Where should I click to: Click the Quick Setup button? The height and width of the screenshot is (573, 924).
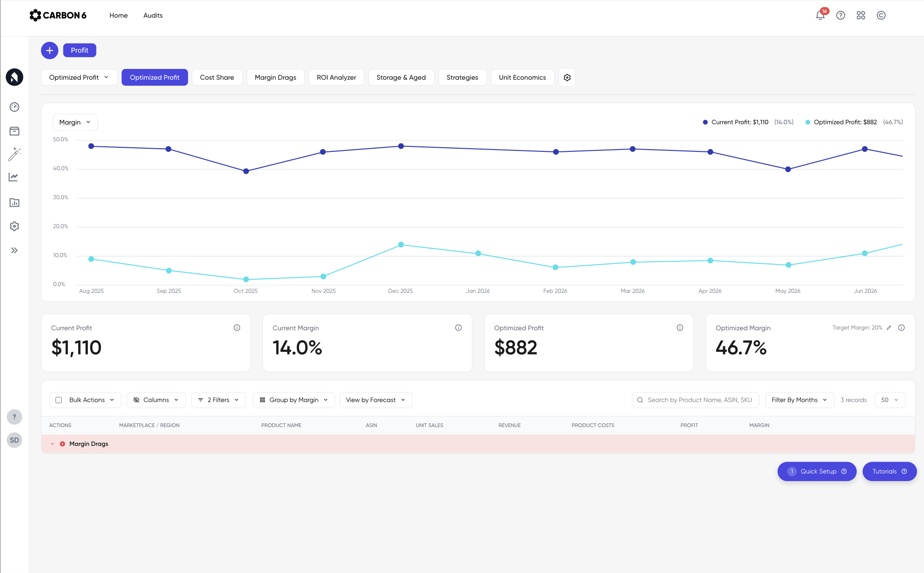(816, 471)
